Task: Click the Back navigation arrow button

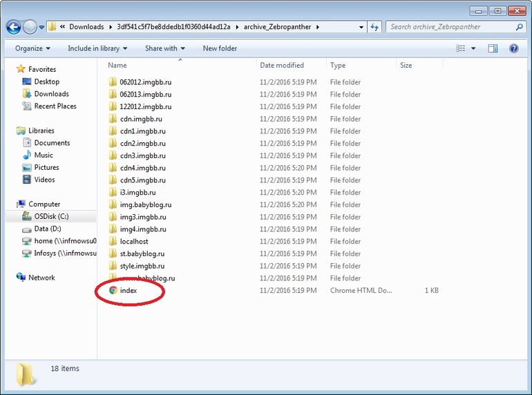Action: [14, 27]
